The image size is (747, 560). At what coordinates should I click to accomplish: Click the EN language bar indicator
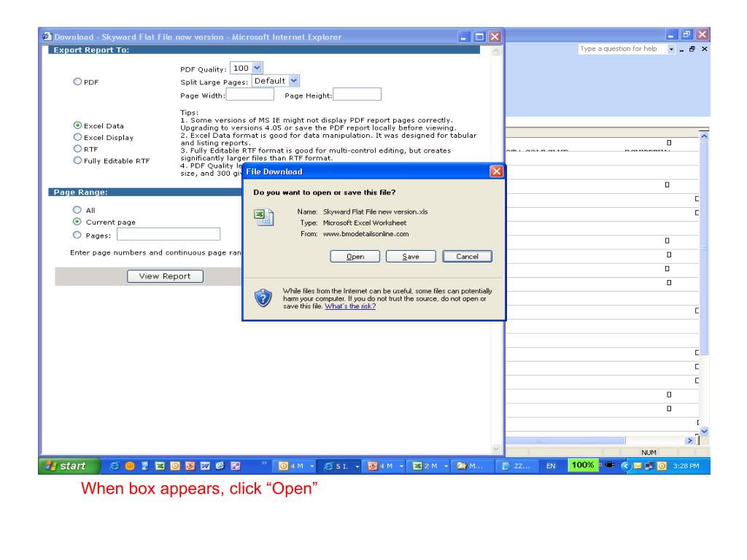[551, 466]
